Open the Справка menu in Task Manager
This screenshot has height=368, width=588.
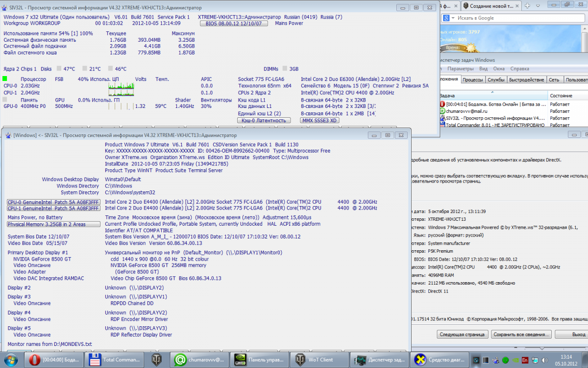click(x=519, y=69)
